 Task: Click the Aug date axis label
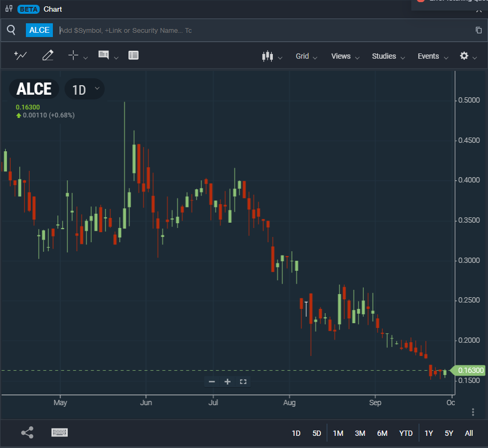[289, 403]
